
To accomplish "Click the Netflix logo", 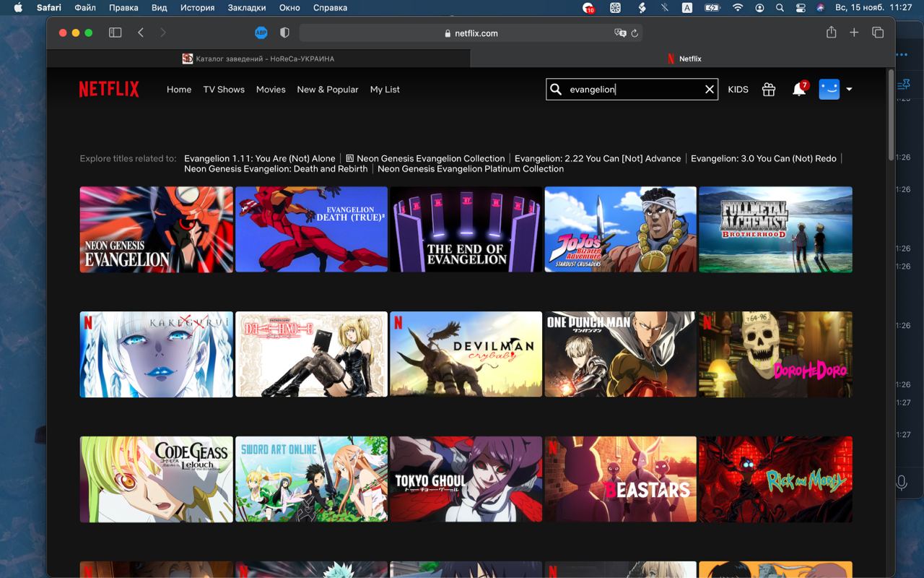I will (109, 89).
